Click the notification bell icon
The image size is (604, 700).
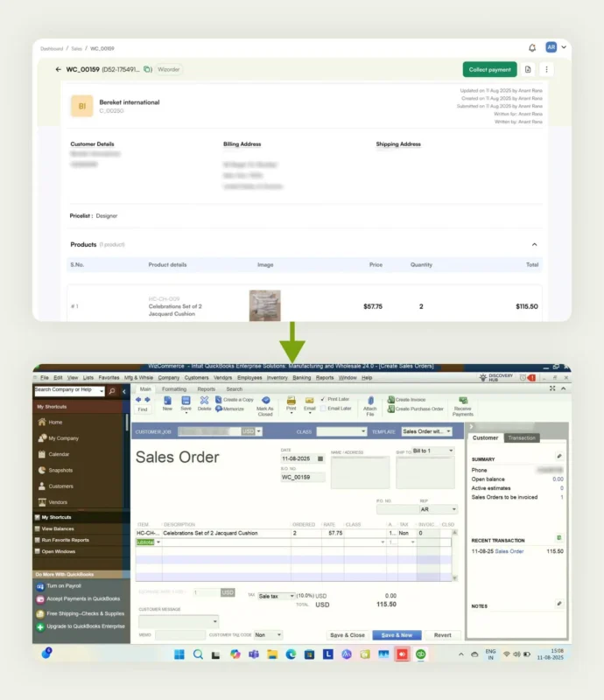coord(532,48)
